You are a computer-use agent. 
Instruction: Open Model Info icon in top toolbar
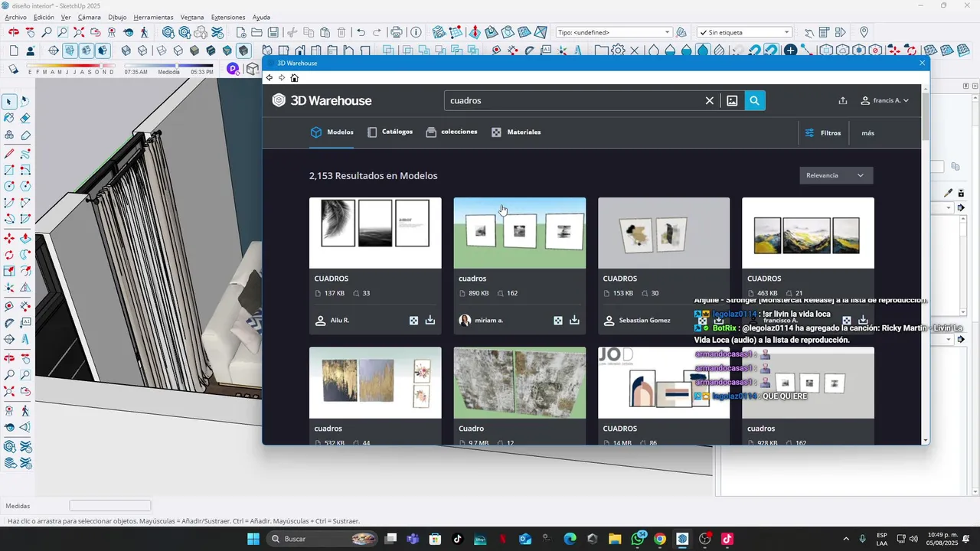tap(416, 32)
